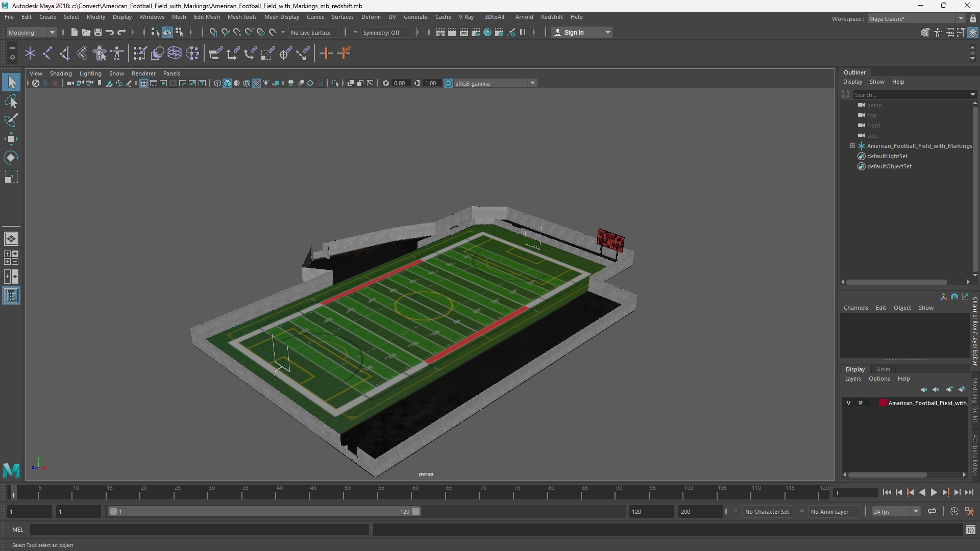
Task: Switch to the single perspective view layout
Action: [x=11, y=239]
